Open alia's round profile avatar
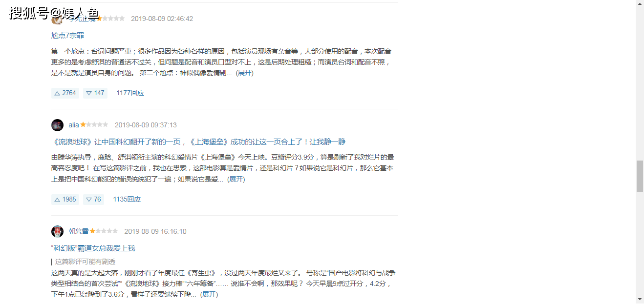644x304 pixels. [x=57, y=125]
